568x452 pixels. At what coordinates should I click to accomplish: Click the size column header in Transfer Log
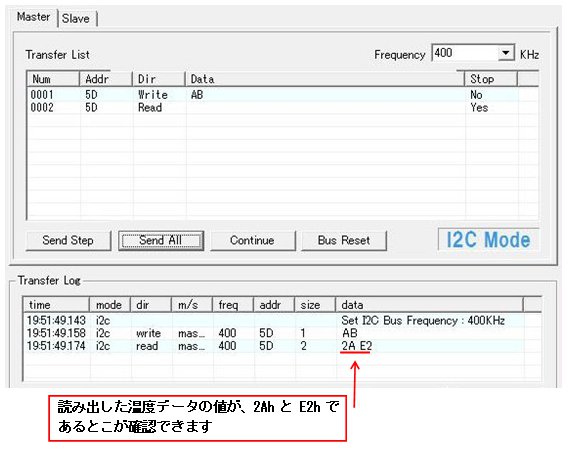click(x=314, y=305)
